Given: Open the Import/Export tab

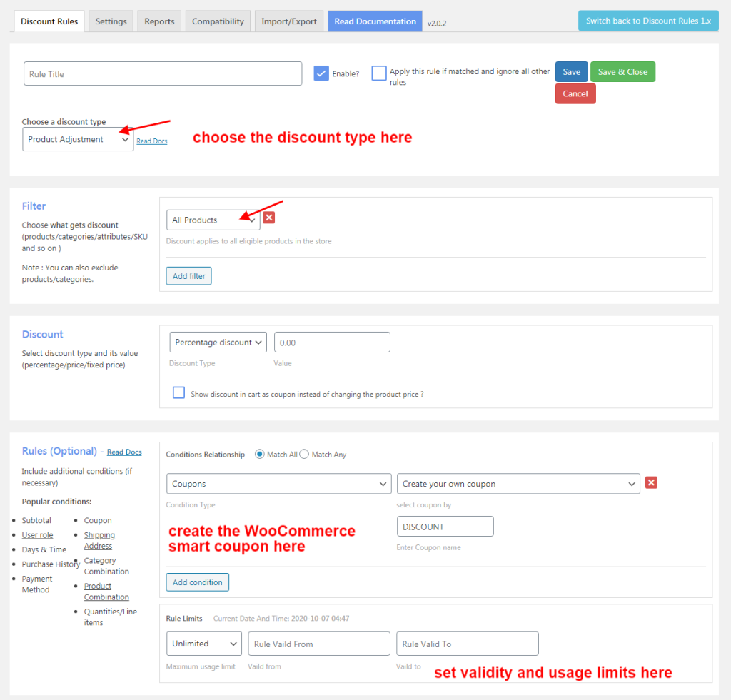Looking at the screenshot, I should (288, 21).
